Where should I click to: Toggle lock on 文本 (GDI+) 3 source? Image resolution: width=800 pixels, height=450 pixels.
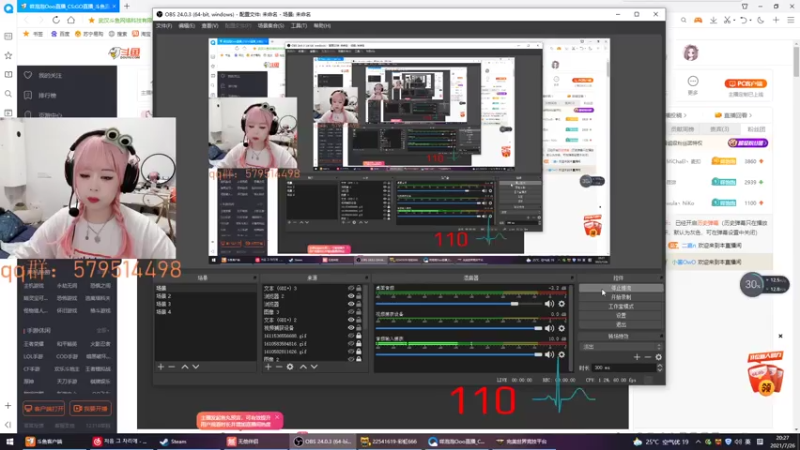point(359,288)
